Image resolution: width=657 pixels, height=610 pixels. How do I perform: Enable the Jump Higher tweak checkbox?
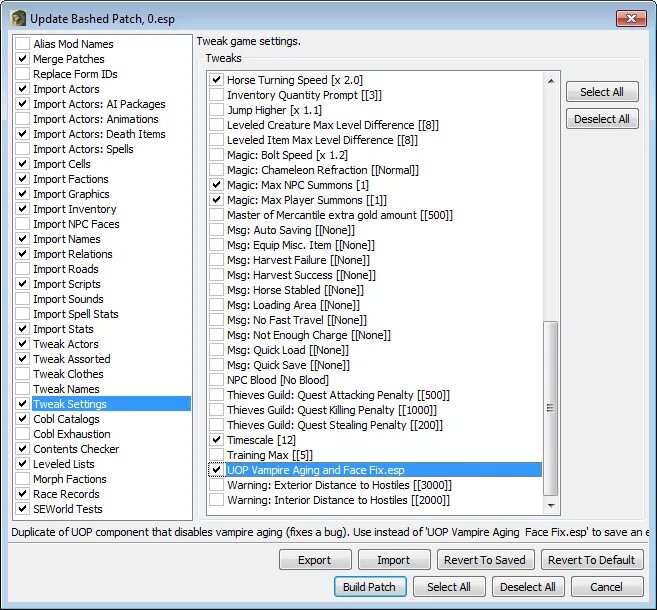[216, 110]
